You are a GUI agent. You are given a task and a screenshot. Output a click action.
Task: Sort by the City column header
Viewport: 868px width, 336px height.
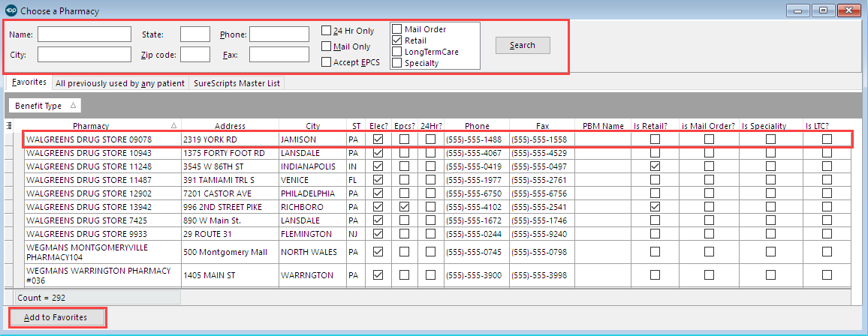tap(313, 126)
